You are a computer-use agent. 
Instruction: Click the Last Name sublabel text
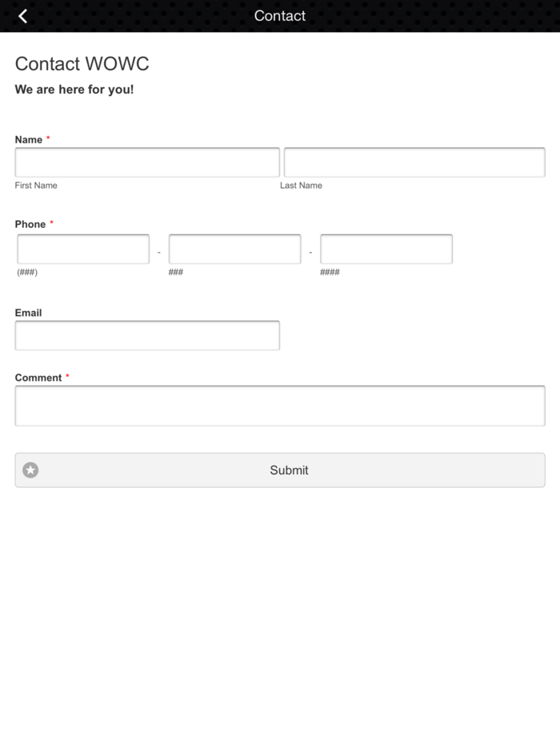click(x=301, y=186)
